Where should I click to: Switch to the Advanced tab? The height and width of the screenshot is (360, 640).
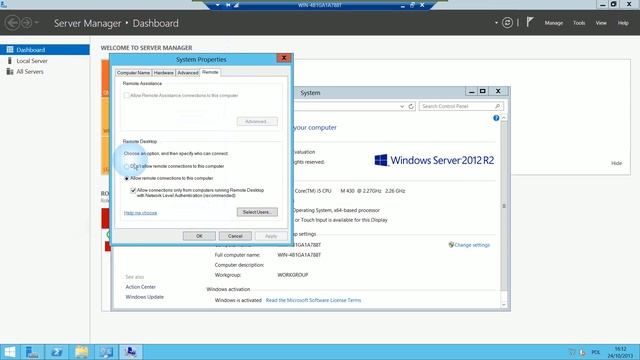tap(188, 73)
